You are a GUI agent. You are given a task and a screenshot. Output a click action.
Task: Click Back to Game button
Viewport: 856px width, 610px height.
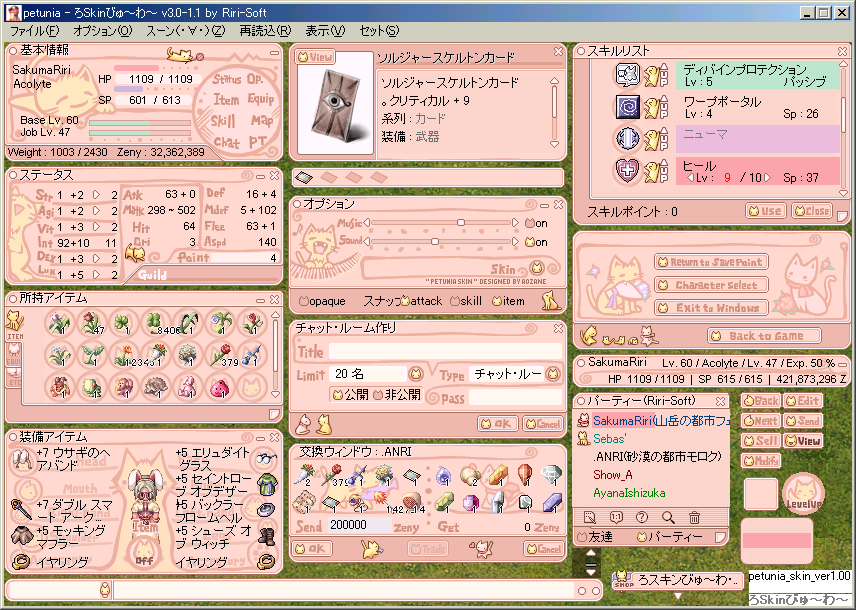[x=764, y=336]
